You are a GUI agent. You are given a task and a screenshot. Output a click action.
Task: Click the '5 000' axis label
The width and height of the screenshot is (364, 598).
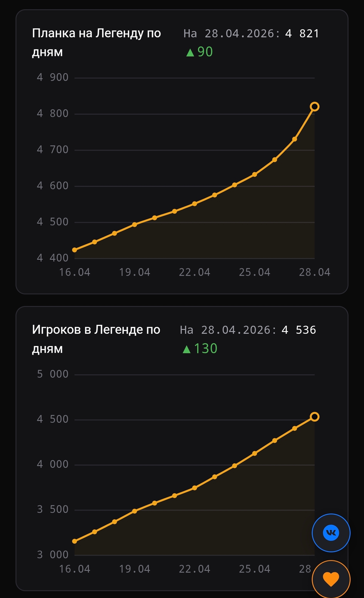click(53, 374)
